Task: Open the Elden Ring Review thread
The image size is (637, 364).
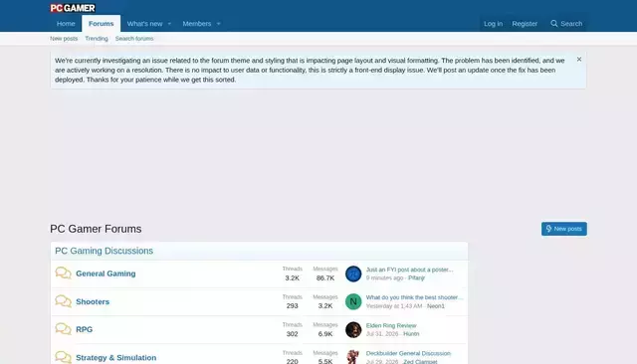Action: click(391, 325)
